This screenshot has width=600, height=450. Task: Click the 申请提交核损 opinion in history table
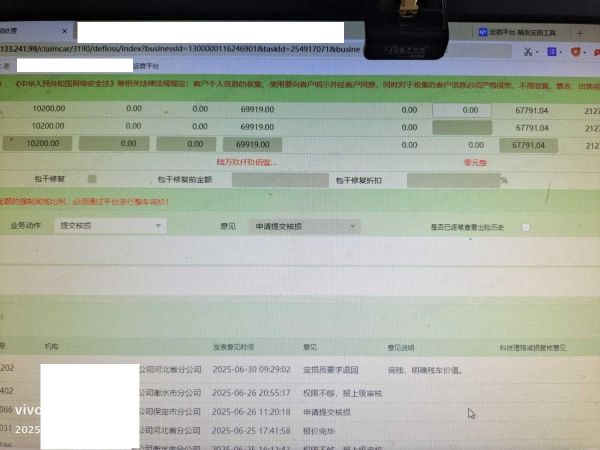327,412
